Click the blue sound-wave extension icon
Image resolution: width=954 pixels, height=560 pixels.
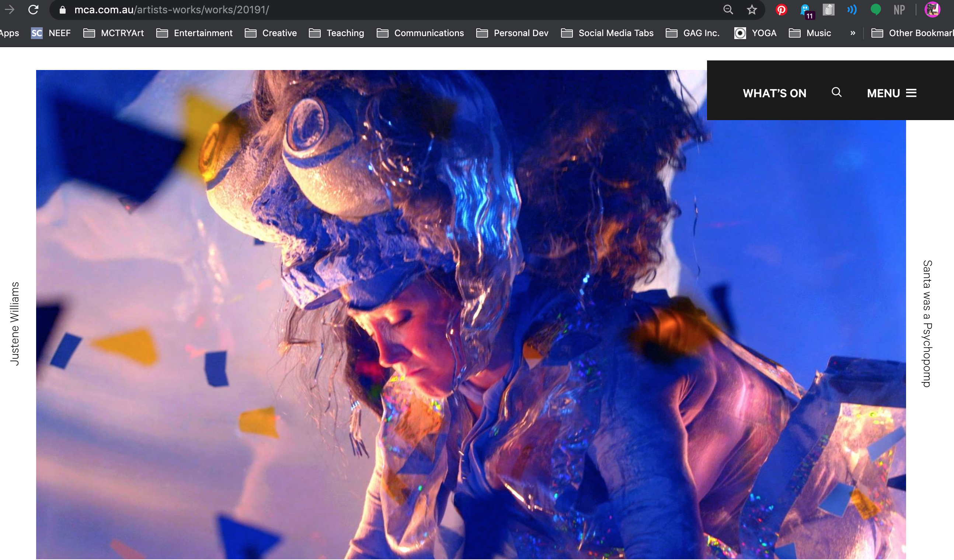(x=852, y=10)
